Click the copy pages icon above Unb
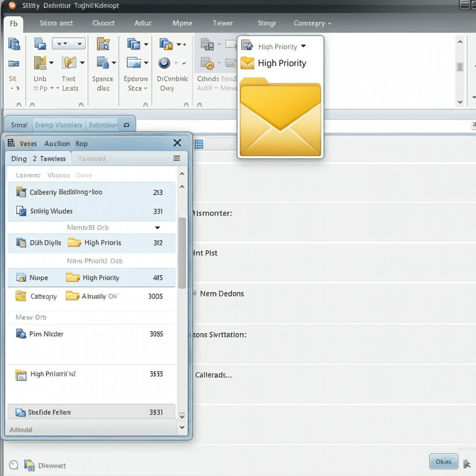 click(x=40, y=44)
